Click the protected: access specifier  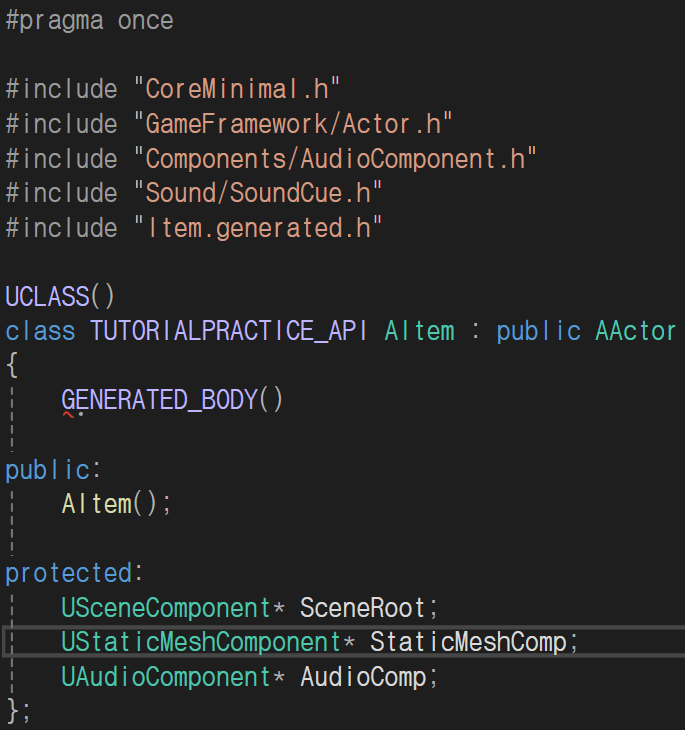pyautogui.click(x=74, y=573)
